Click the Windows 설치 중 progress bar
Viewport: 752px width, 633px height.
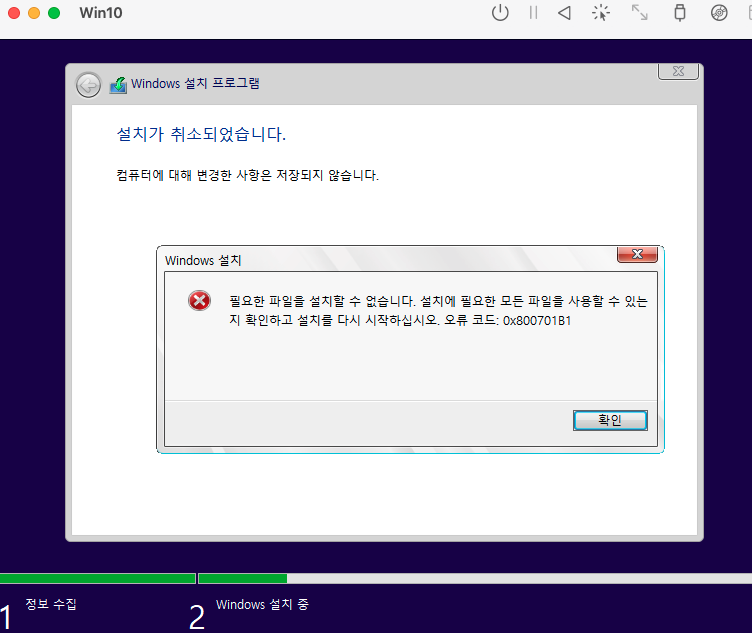[x=475, y=579]
